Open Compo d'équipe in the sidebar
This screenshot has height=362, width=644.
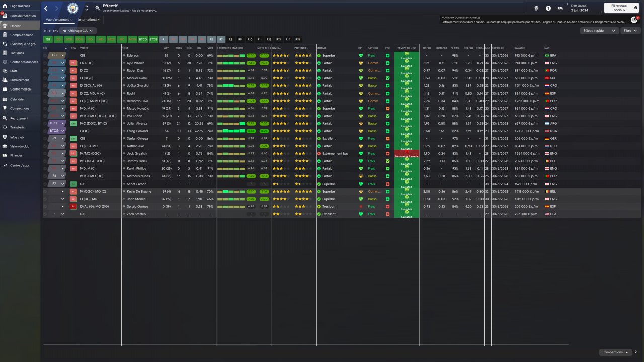(20, 35)
